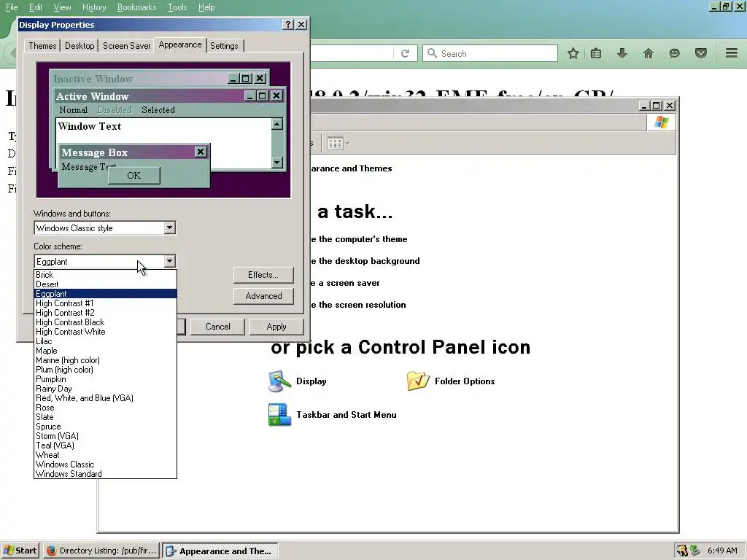Click the Windows flag logo in Control Panel

point(661,122)
